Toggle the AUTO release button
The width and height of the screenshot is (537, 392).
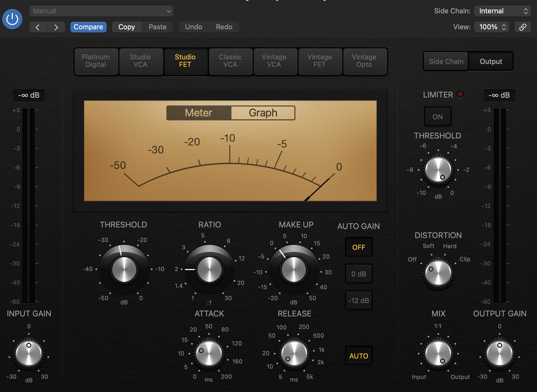coord(358,356)
